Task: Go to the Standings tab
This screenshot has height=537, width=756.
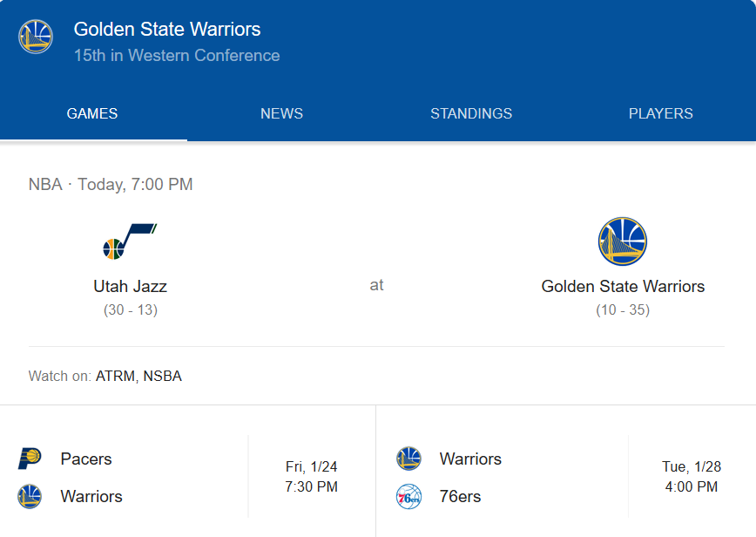Action: pyautogui.click(x=471, y=113)
